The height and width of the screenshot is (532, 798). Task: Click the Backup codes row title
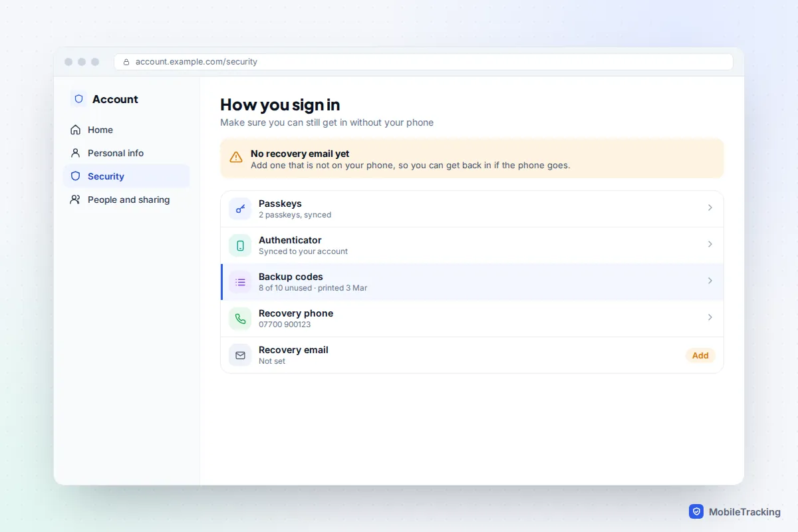coord(291,277)
